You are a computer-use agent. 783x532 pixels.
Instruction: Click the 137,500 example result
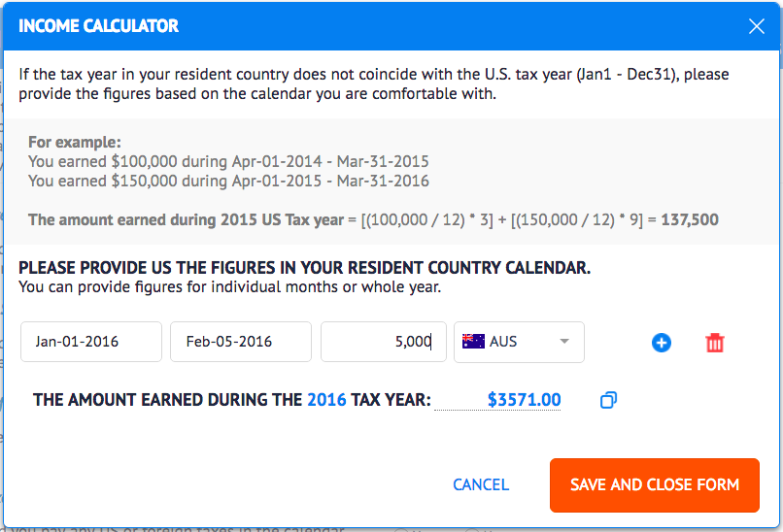tap(690, 219)
